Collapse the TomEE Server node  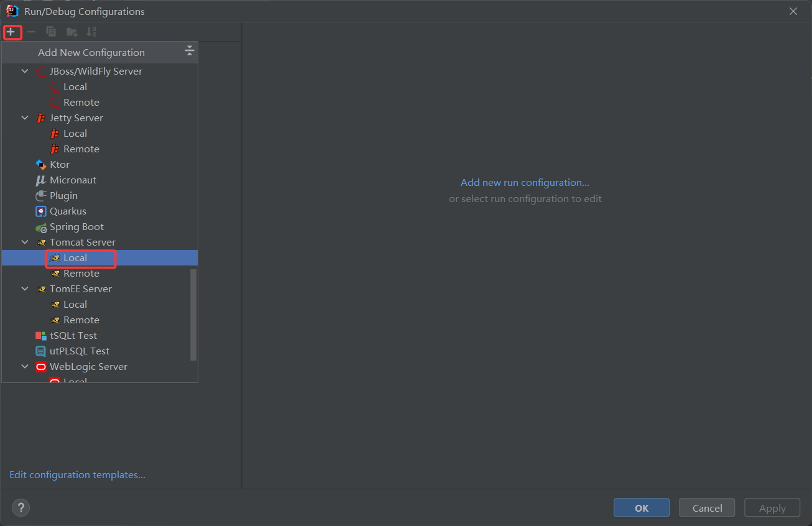point(25,289)
